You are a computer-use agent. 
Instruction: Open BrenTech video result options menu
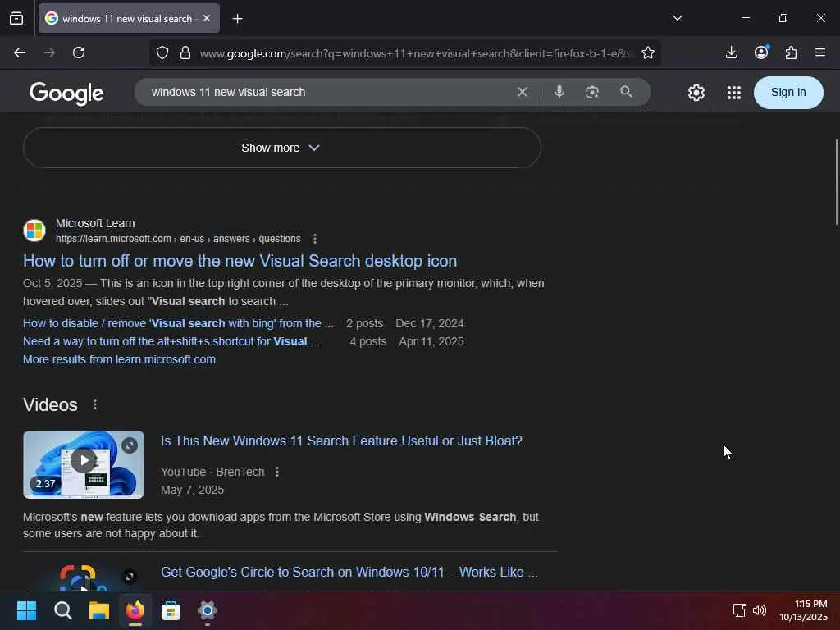pos(277,472)
